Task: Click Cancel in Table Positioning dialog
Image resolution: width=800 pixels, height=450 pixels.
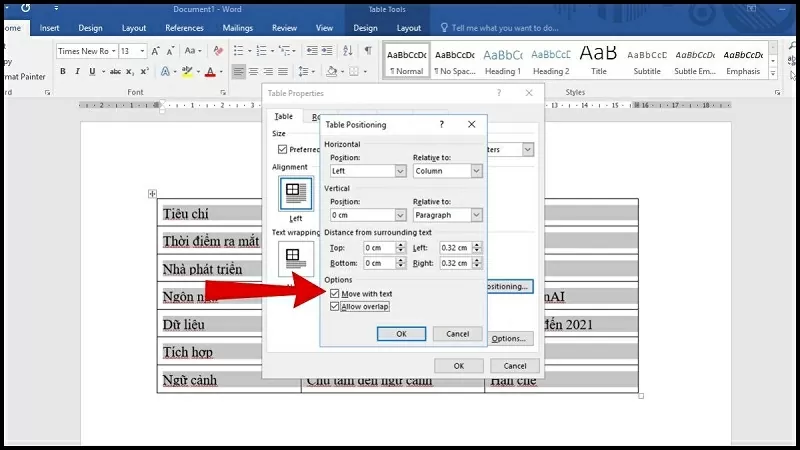Action: [x=457, y=334]
